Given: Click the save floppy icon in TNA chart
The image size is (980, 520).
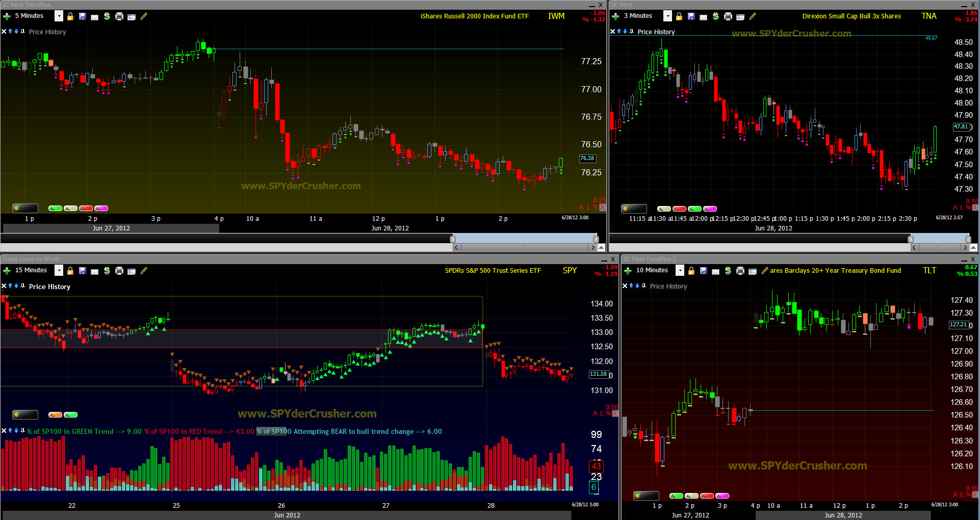Looking at the screenshot, I should (691, 16).
